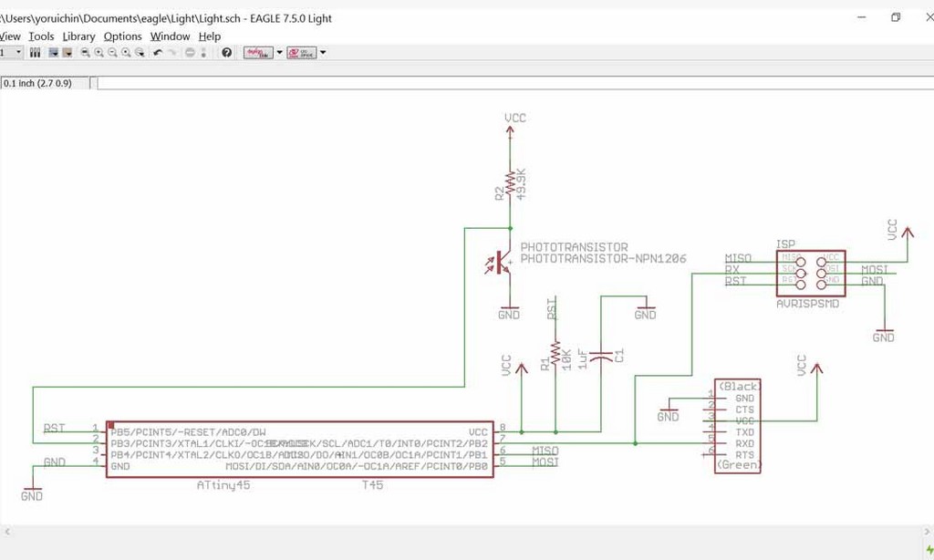The width and height of the screenshot is (934, 560).
Task: Click the redraw zoom icon
Action: (126, 52)
